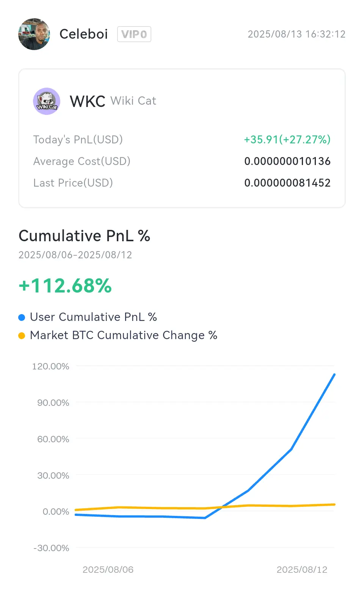The height and width of the screenshot is (591, 364).
Task: Select the VIP0 badge
Action: [x=134, y=34]
